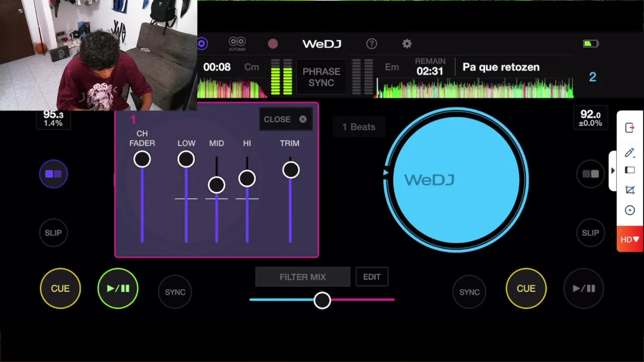
Task: Click the left deck tempo 95.3 display
Action: point(53,119)
